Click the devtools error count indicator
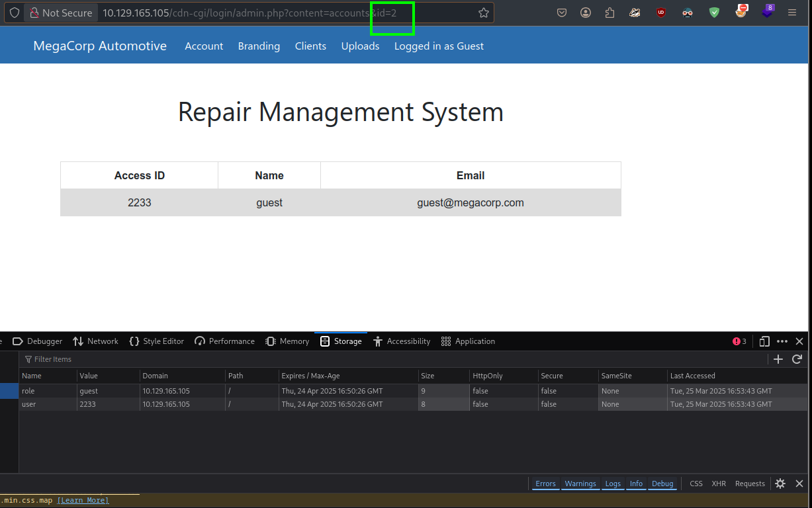The image size is (812, 508). [x=739, y=341]
